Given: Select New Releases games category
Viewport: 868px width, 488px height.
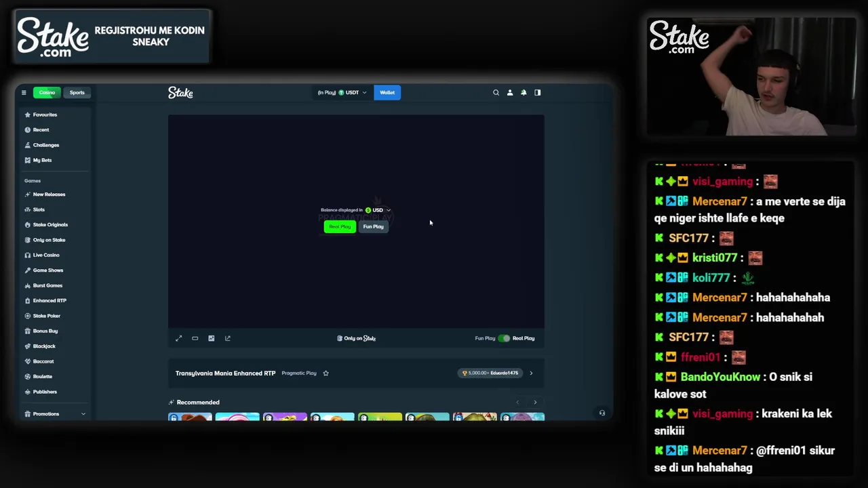Looking at the screenshot, I should tap(49, 195).
